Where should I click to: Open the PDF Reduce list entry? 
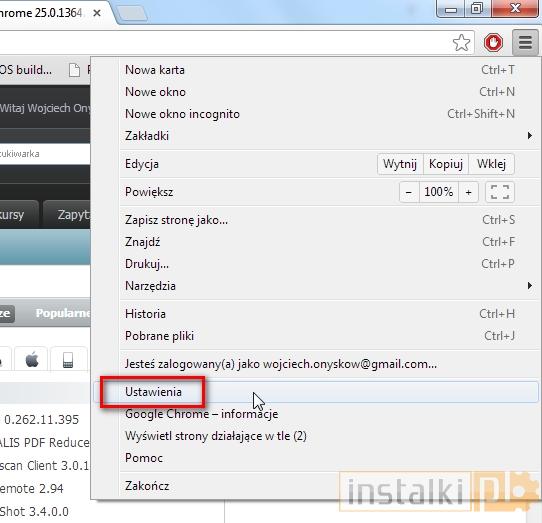45,442
